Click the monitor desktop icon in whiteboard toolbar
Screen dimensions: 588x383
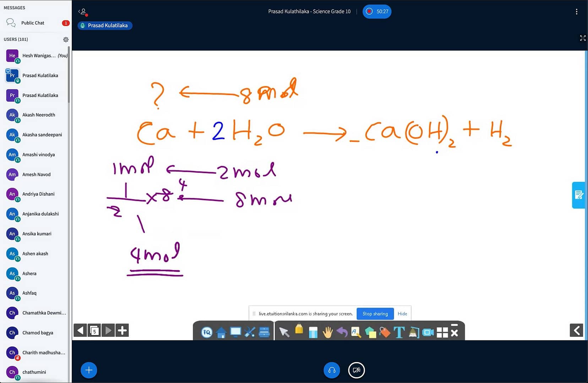pyautogui.click(x=235, y=332)
